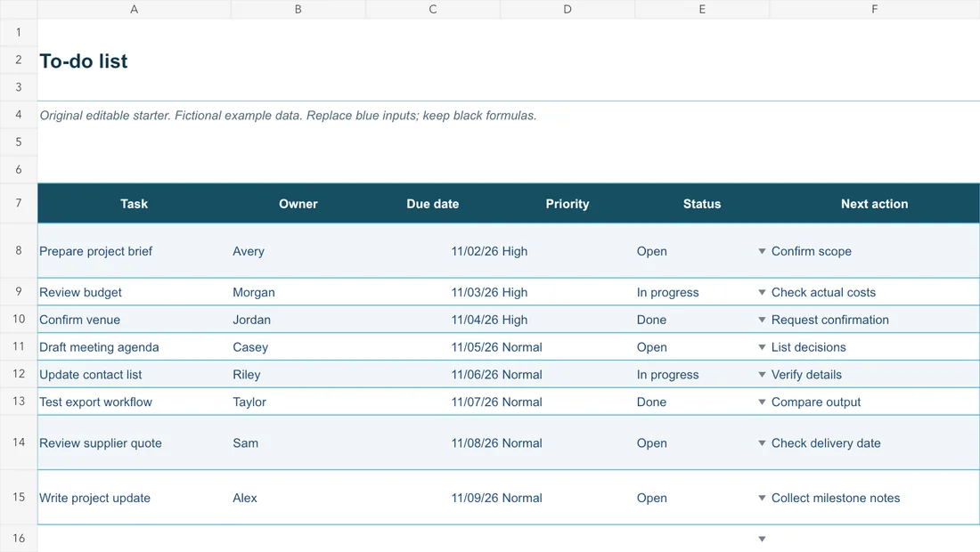Select owner cell 'Riley'

[x=298, y=375]
